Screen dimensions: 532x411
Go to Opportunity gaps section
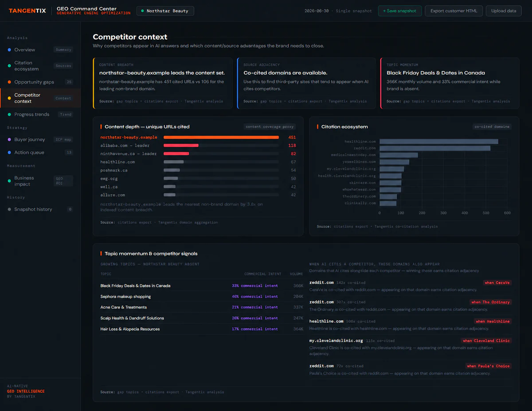tap(40, 82)
